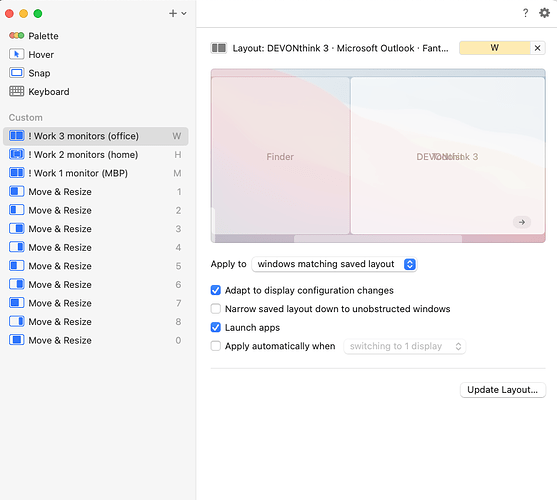Viewport: 557px width, 500px height.
Task: Open the Keyboard section icon
Action: click(x=16, y=91)
